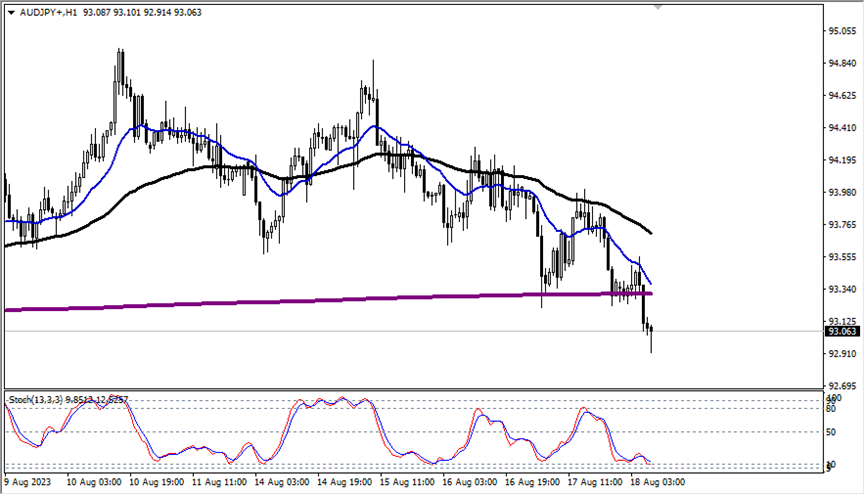865x495 pixels.
Task: Click the purple horizontal trend line
Action: click(300, 300)
